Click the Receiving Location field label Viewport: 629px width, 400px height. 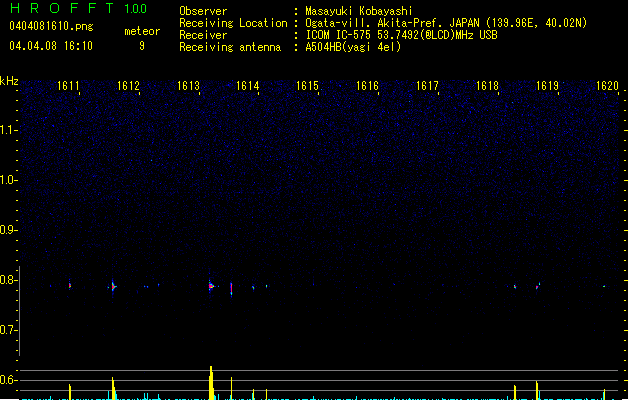pyautogui.click(x=233, y=23)
